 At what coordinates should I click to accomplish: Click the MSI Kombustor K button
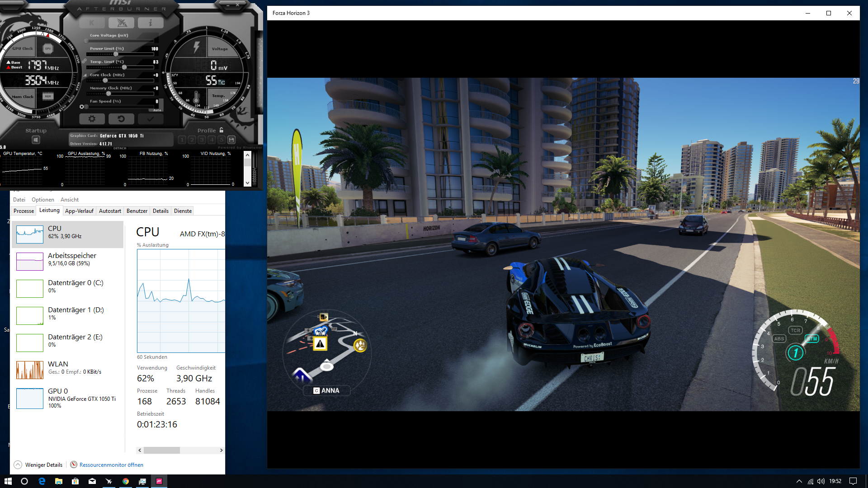(92, 23)
